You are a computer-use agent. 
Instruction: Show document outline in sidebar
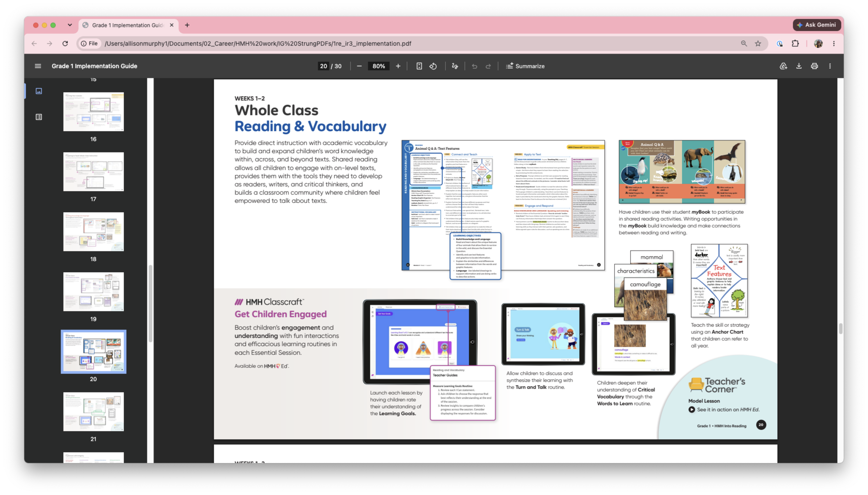click(x=39, y=117)
